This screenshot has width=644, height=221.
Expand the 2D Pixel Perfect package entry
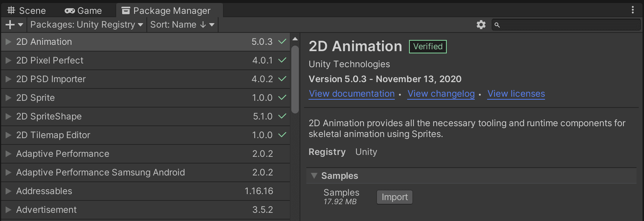coord(8,60)
